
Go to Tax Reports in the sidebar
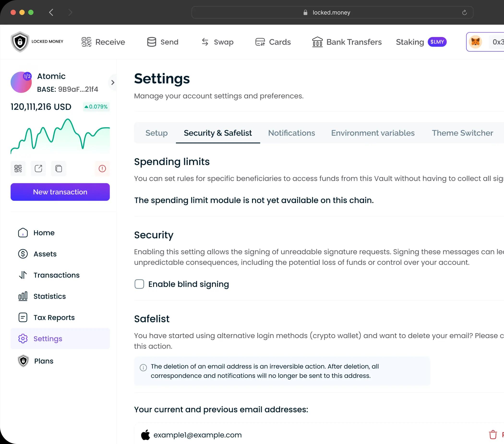click(54, 317)
